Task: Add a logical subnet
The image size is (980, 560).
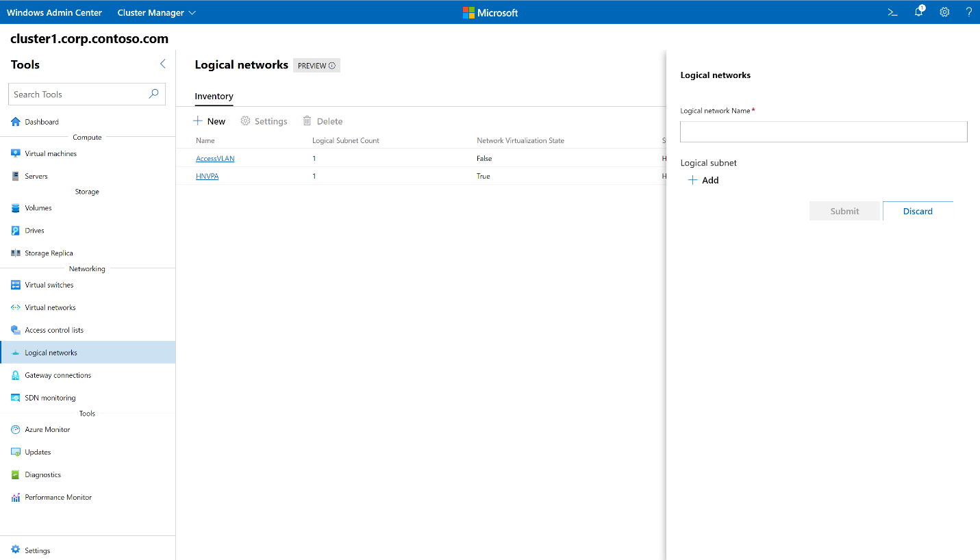Action: pos(703,180)
